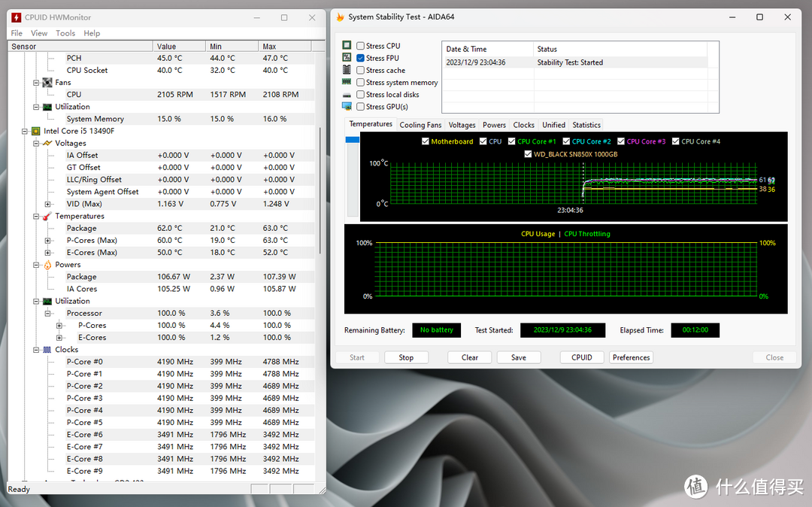The image size is (812, 507).
Task: Click the Sensor column header
Action: point(80,46)
